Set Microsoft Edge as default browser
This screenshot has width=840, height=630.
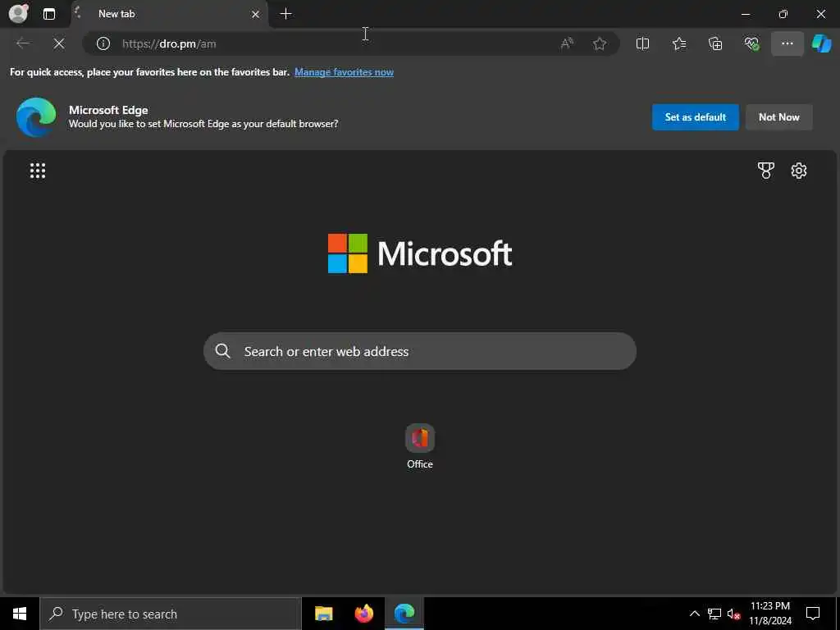696,116
